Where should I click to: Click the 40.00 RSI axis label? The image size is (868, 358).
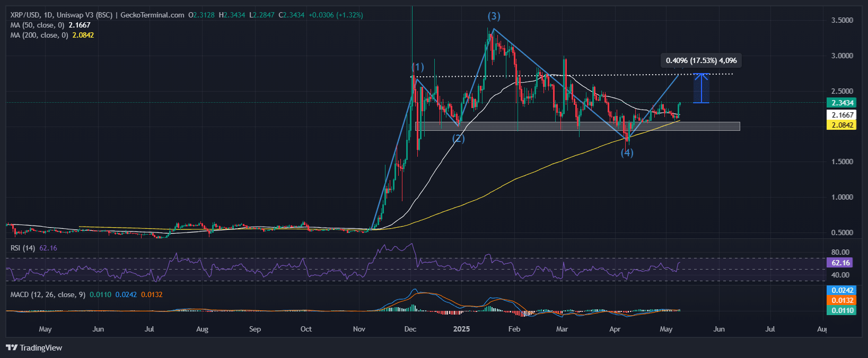[840, 275]
